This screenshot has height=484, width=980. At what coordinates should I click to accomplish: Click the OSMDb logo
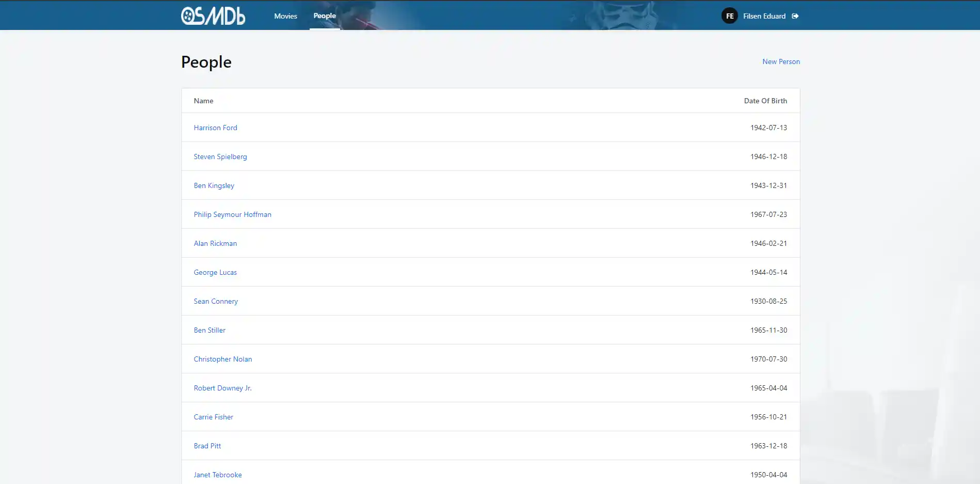[213, 15]
